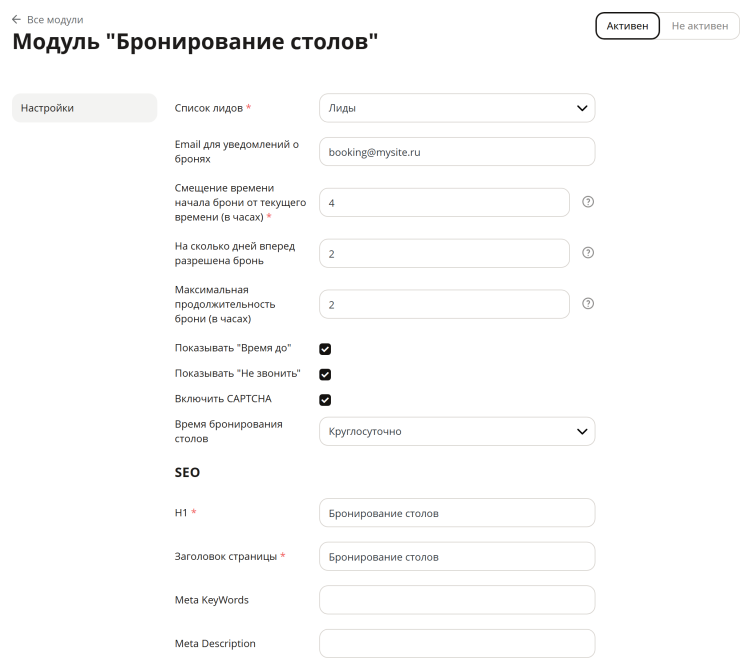Edit the H1 field
The width and height of the screenshot is (740, 662).
457,513
